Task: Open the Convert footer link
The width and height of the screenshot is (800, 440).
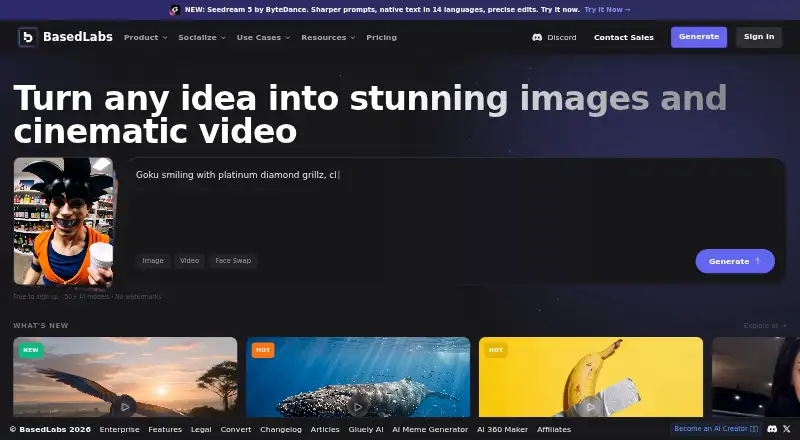Action: [236, 429]
